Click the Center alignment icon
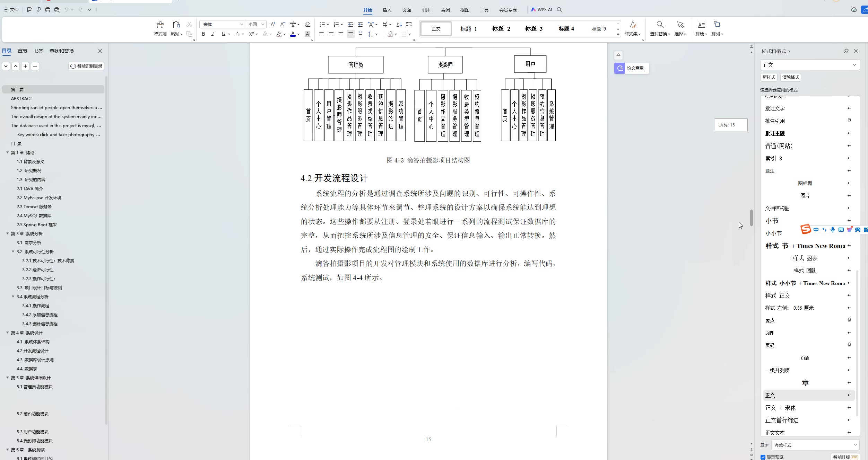This screenshot has width=868, height=460. (331, 34)
